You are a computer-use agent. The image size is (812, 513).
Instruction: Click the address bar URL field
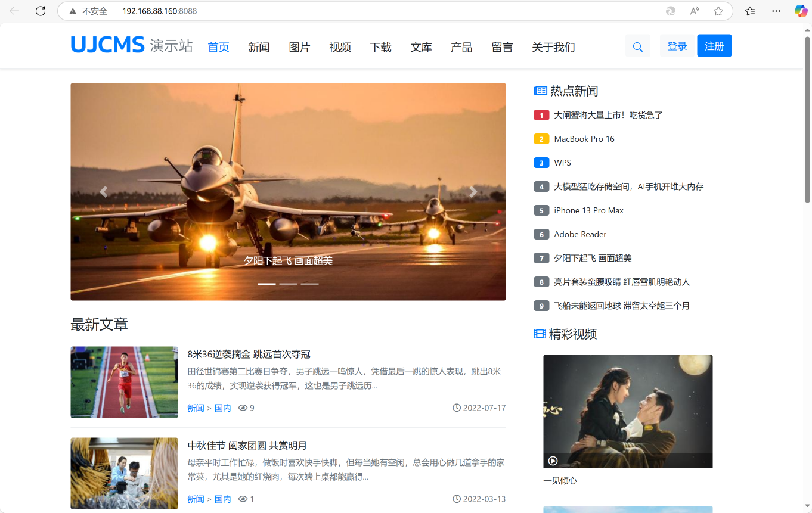coord(358,11)
